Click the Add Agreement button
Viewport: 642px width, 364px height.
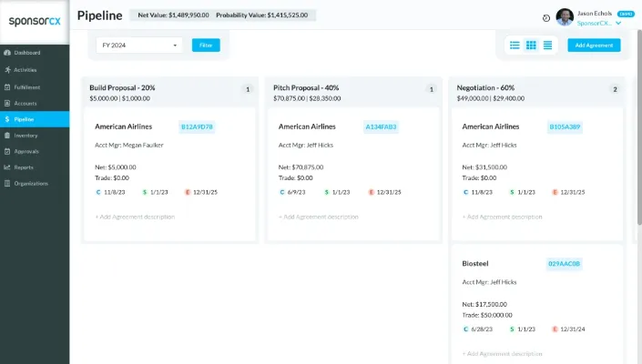(594, 45)
